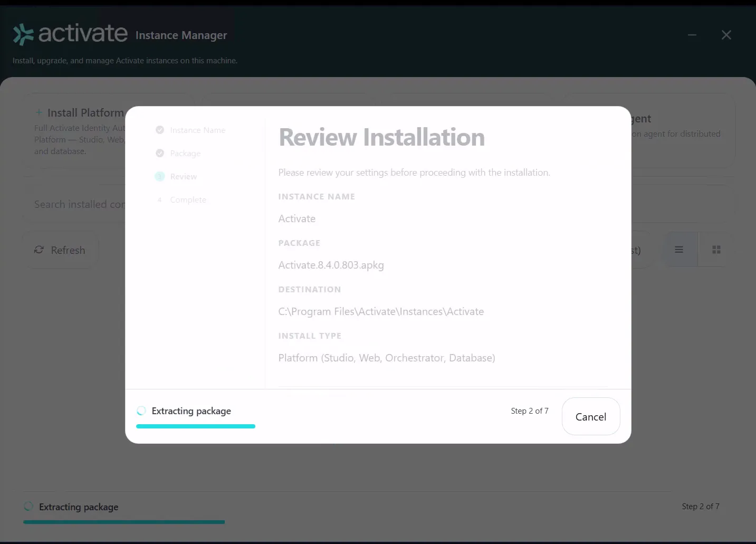Click the Review step number icon

coord(160,176)
